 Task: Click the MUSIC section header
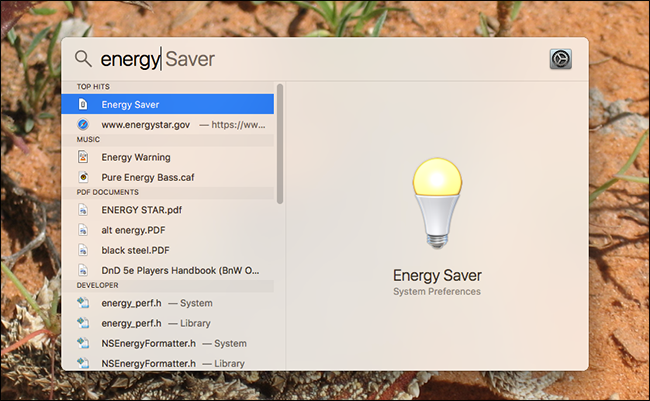(x=88, y=139)
